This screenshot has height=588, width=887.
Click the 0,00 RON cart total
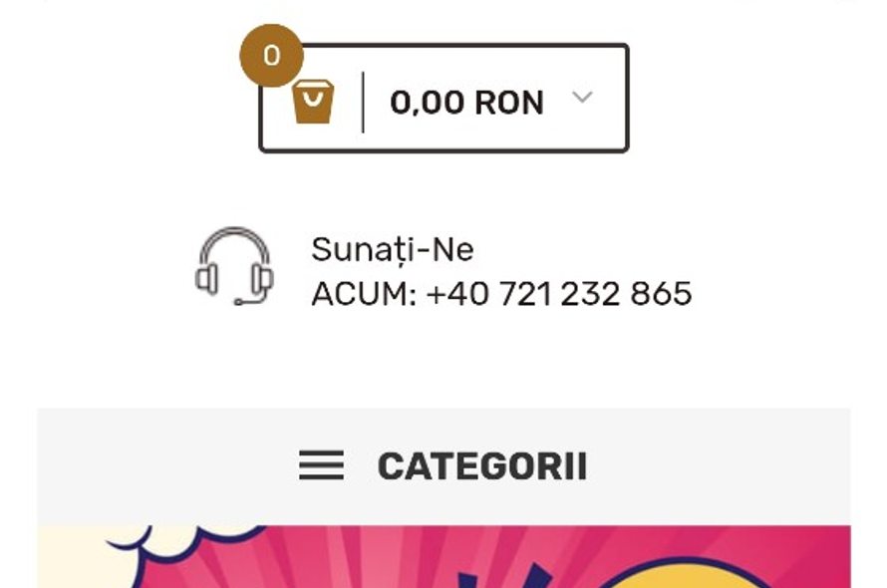pyautogui.click(x=466, y=103)
